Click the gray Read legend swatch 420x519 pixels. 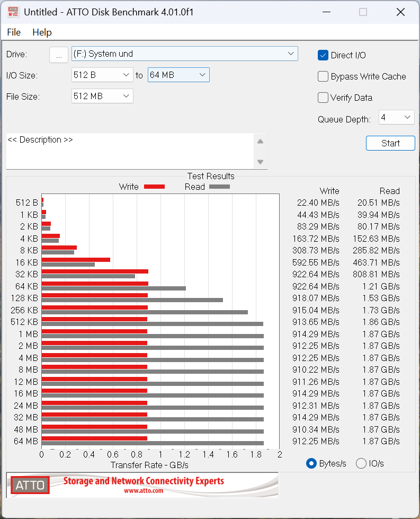pyautogui.click(x=219, y=187)
